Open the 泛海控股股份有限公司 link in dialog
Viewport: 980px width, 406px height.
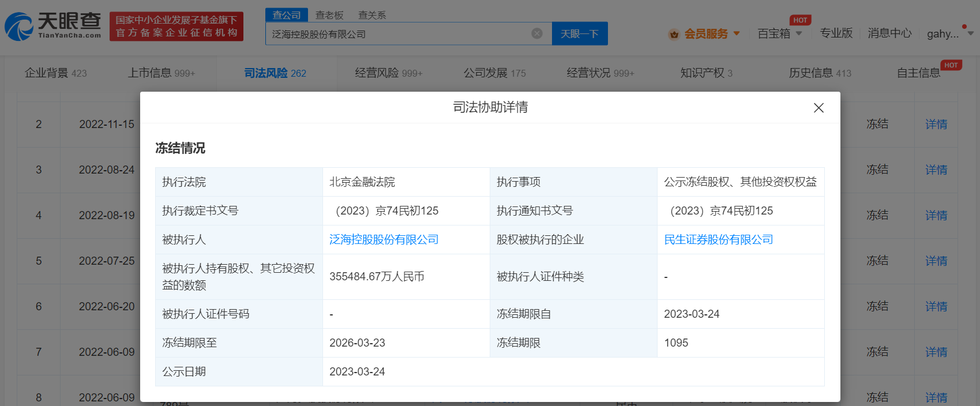pos(384,239)
